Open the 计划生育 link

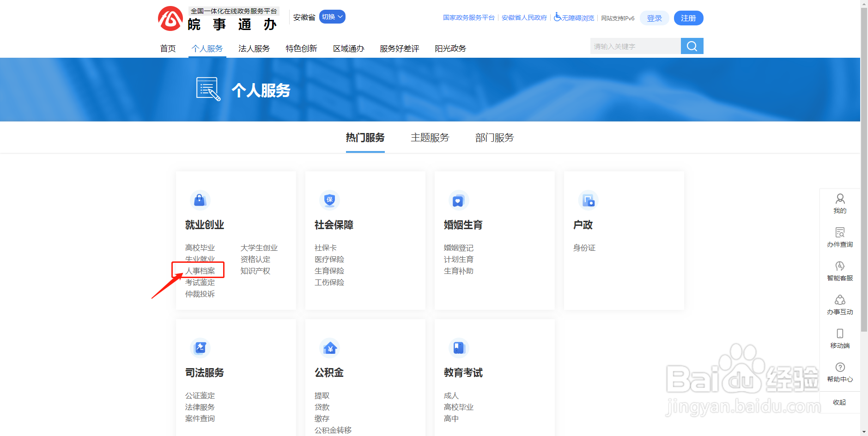tap(459, 259)
